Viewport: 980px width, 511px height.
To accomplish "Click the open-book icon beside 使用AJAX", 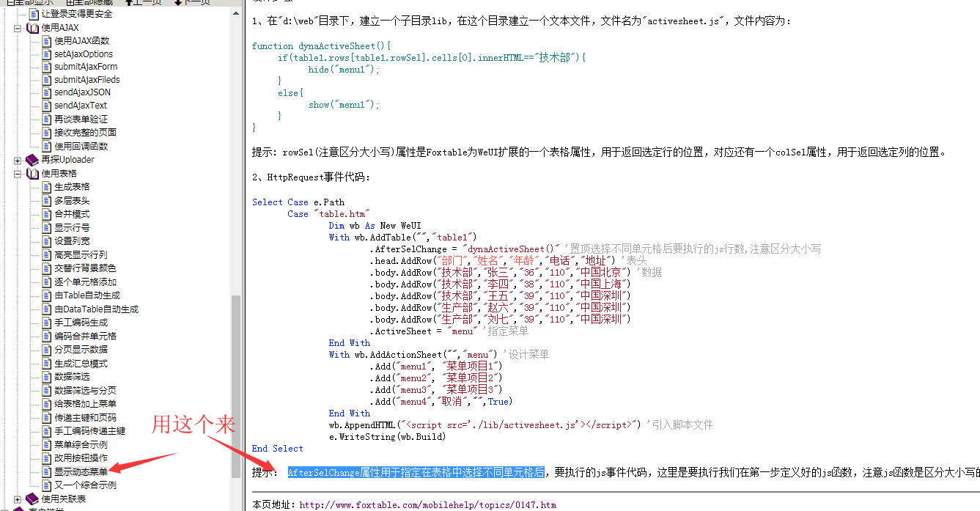I will click(x=32, y=28).
